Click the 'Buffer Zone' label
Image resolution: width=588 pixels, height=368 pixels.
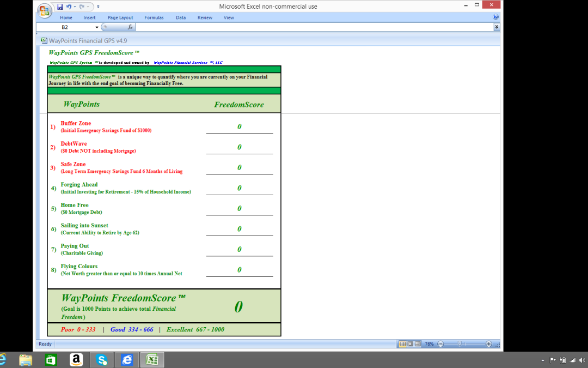pos(76,123)
